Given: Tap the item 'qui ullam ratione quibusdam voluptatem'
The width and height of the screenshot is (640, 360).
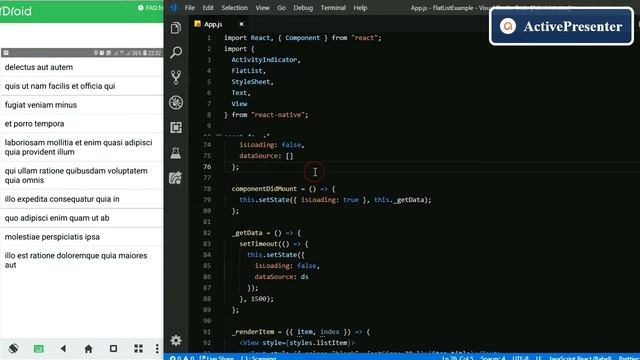Looking at the screenshot, I should coord(82,176).
